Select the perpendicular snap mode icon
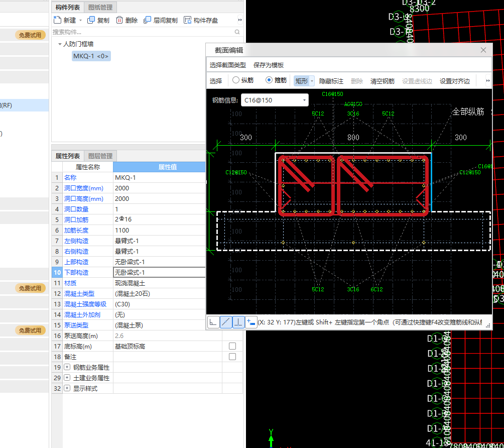 (x=238, y=322)
